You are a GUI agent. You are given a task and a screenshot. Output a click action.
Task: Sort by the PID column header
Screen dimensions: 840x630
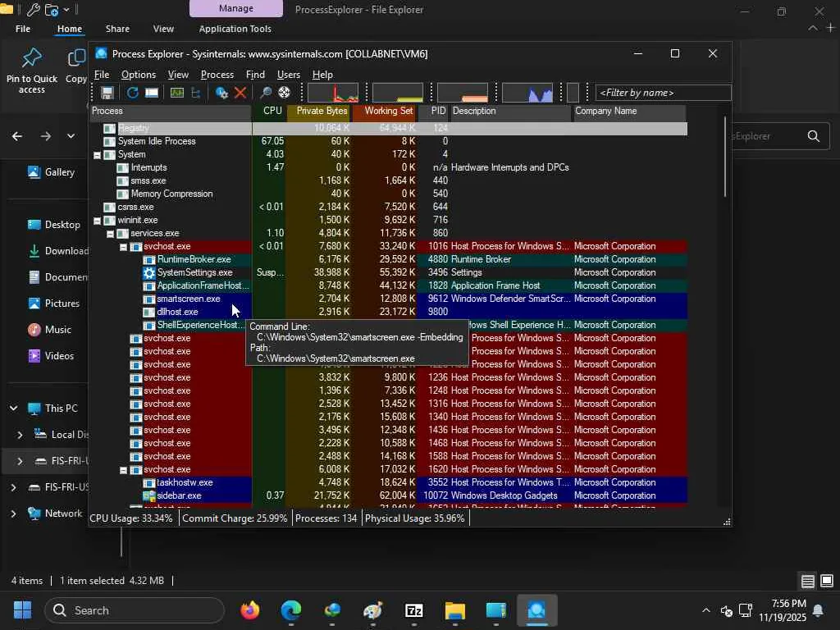pyautogui.click(x=433, y=111)
